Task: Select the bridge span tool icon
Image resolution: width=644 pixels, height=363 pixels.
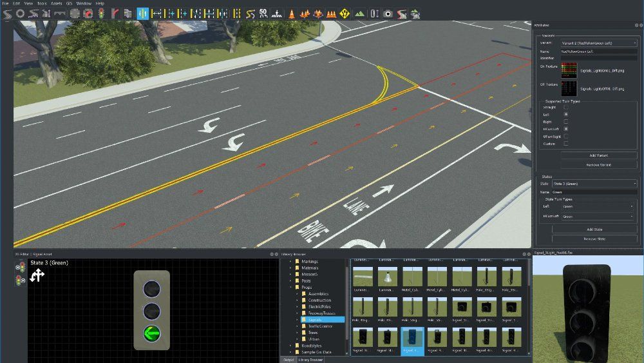Action: (59, 14)
